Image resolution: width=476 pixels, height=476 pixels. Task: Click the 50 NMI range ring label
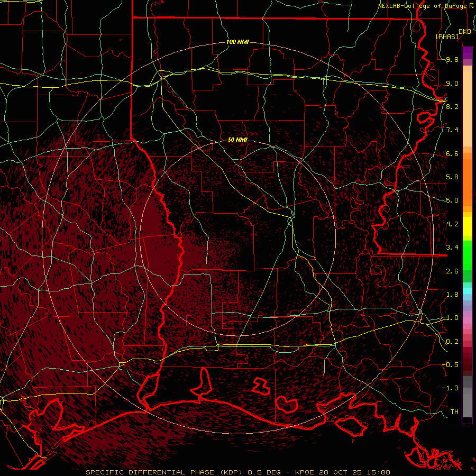point(237,140)
